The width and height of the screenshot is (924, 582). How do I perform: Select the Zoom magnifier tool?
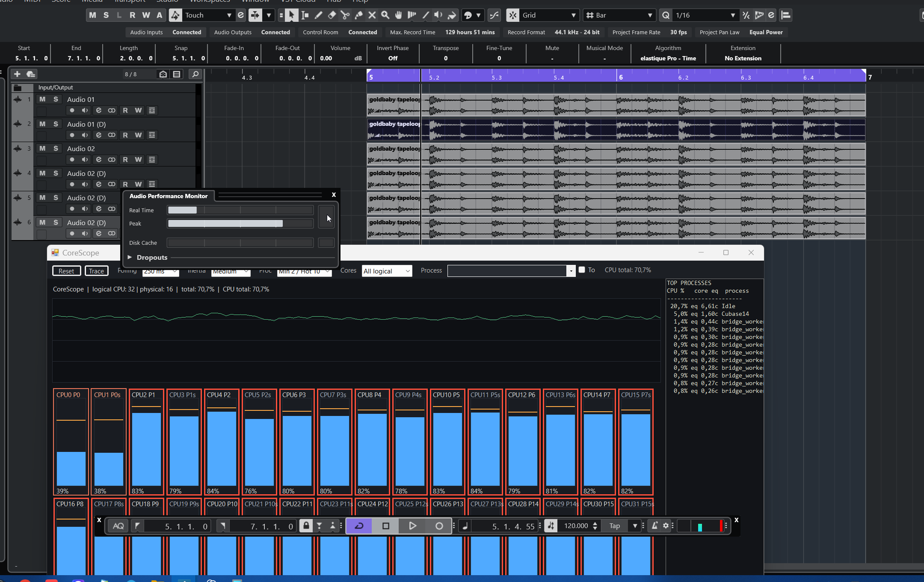[x=385, y=15]
